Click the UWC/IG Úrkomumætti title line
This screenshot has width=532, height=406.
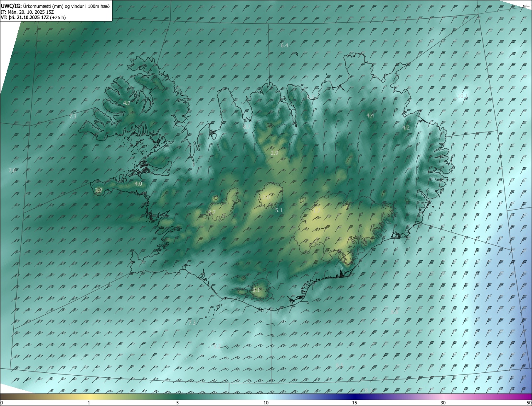tap(55, 6)
